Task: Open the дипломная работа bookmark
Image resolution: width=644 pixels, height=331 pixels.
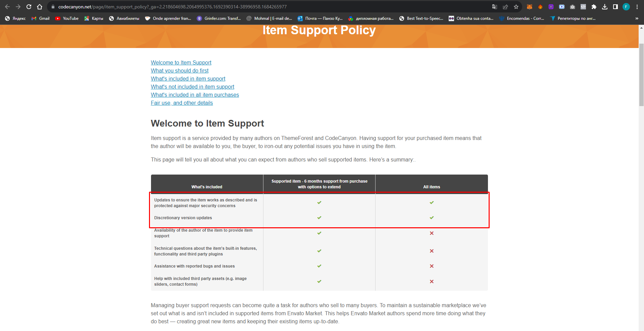Action: [x=371, y=18]
